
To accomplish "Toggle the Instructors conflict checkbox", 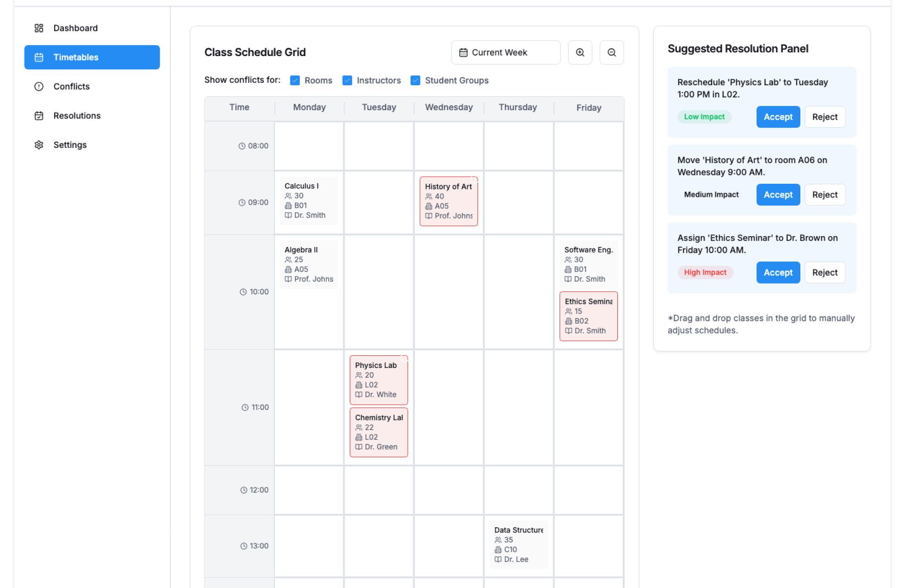I will (x=347, y=81).
